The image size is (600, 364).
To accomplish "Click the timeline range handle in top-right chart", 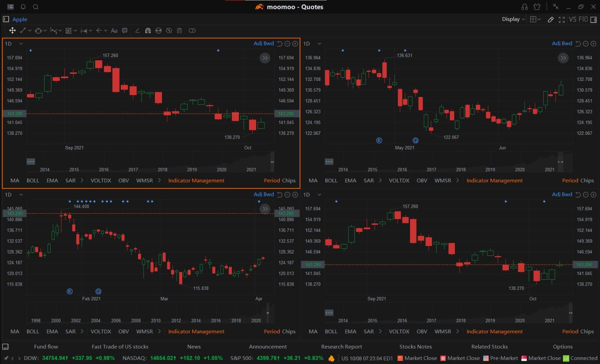I will point(560,162).
